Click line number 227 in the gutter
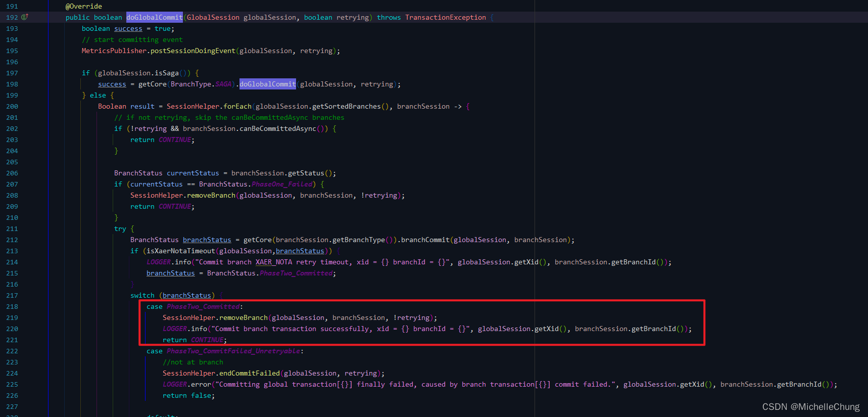Viewport: 868px width, 417px height. click(12, 406)
